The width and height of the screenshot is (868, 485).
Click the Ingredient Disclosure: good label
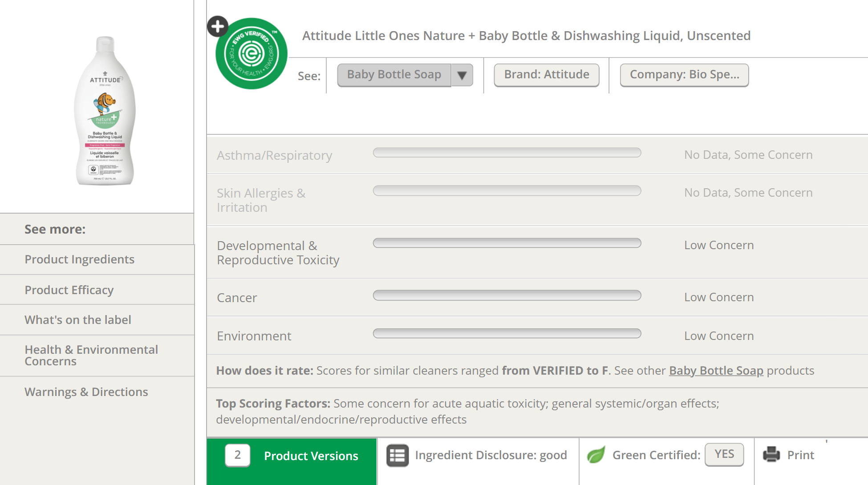coord(491,455)
